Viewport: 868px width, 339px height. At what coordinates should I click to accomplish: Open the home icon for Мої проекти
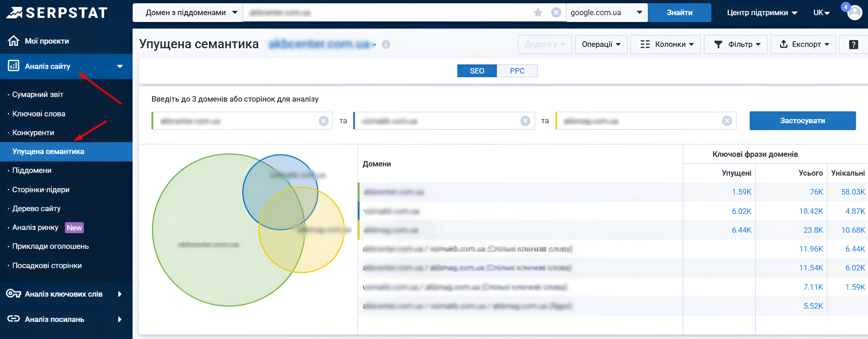14,41
